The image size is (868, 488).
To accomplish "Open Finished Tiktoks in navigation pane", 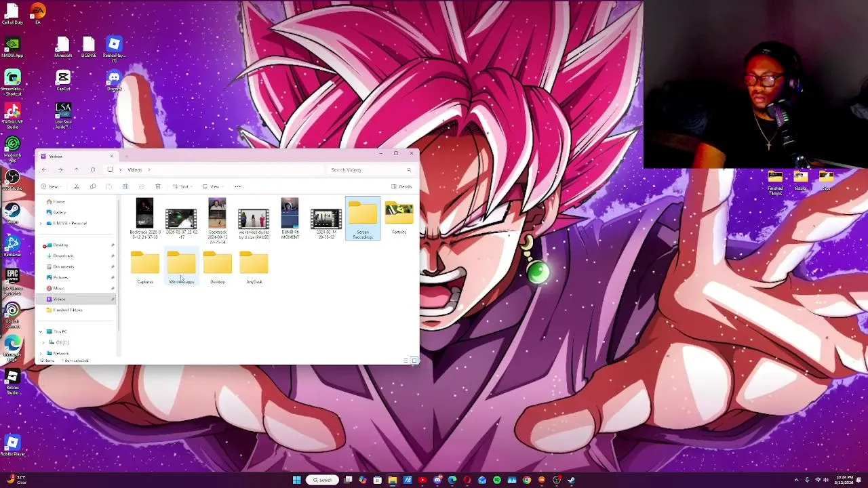I will [x=64, y=310].
